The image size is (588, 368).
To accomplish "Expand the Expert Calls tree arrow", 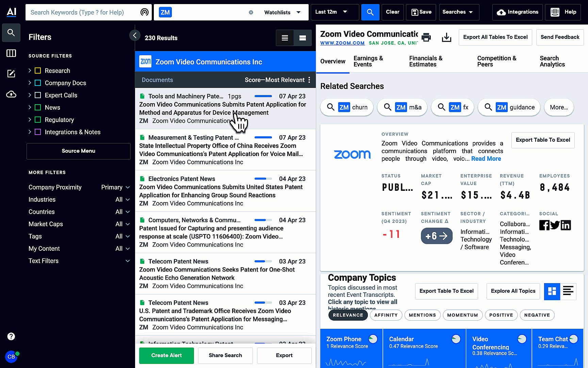I will (x=30, y=95).
